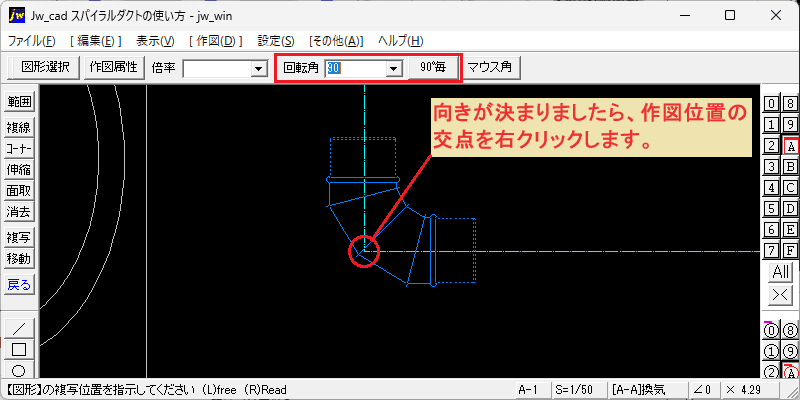Open the ファイル(F) menu
Screen dimensions: 800x400
coord(32,41)
